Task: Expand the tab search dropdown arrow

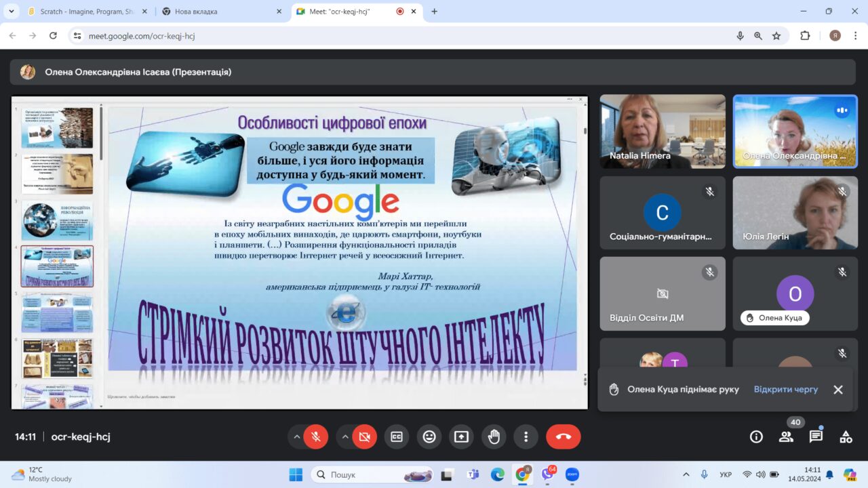Action: coord(11,12)
